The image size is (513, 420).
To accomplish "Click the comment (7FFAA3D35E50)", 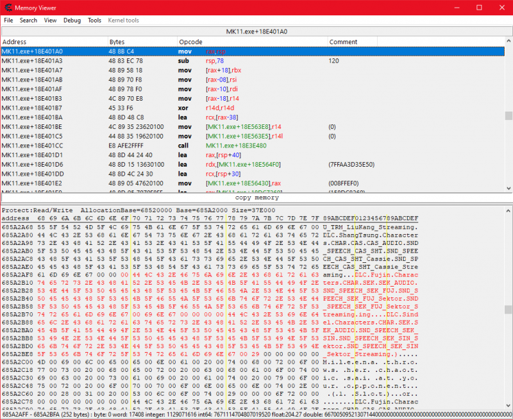I will pos(351,165).
